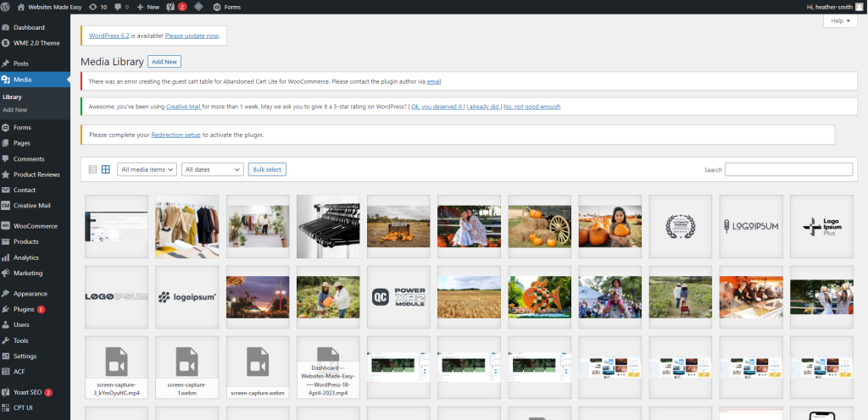The image size is (868, 420).
Task: Toggle Bulk select mode
Action: [267, 169]
